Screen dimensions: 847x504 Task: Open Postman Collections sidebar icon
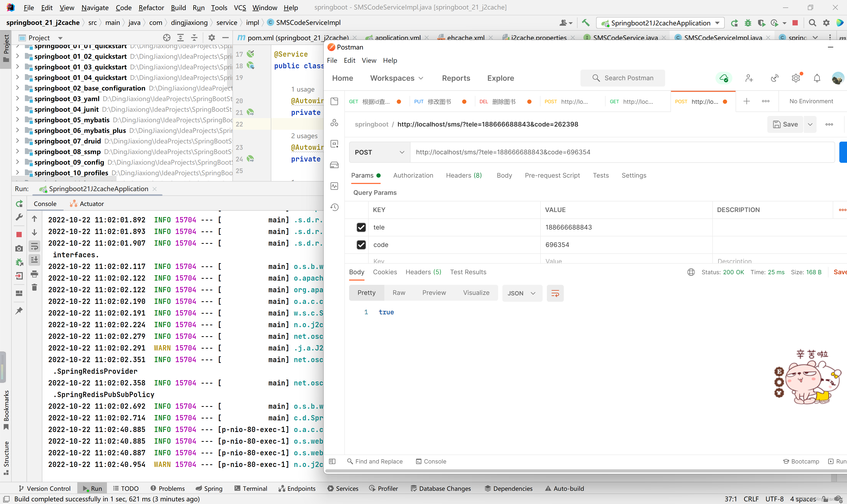[x=335, y=101]
